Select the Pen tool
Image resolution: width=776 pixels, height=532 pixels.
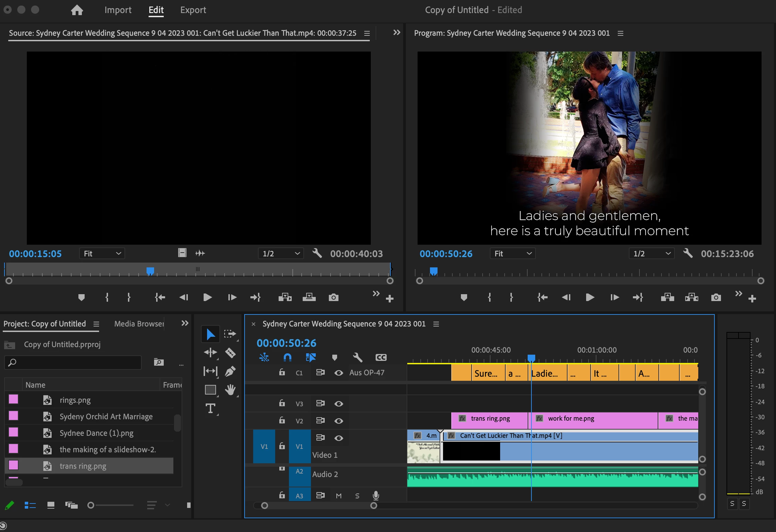(x=230, y=371)
